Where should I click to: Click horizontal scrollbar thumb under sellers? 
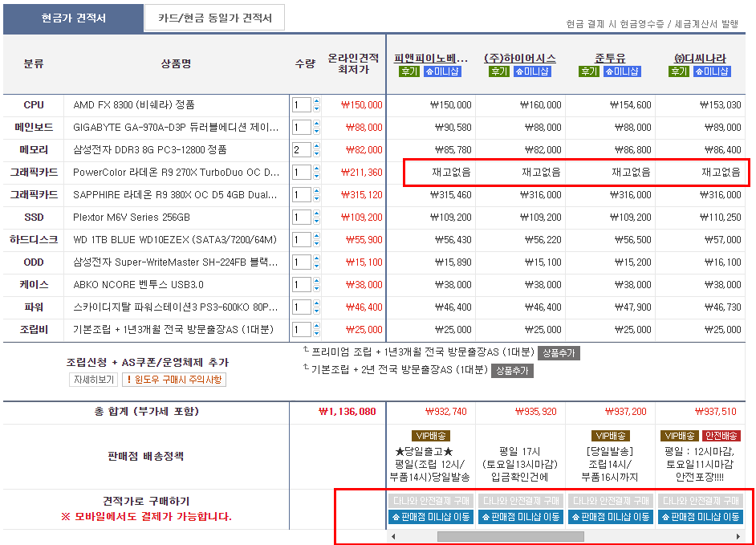[510, 536]
